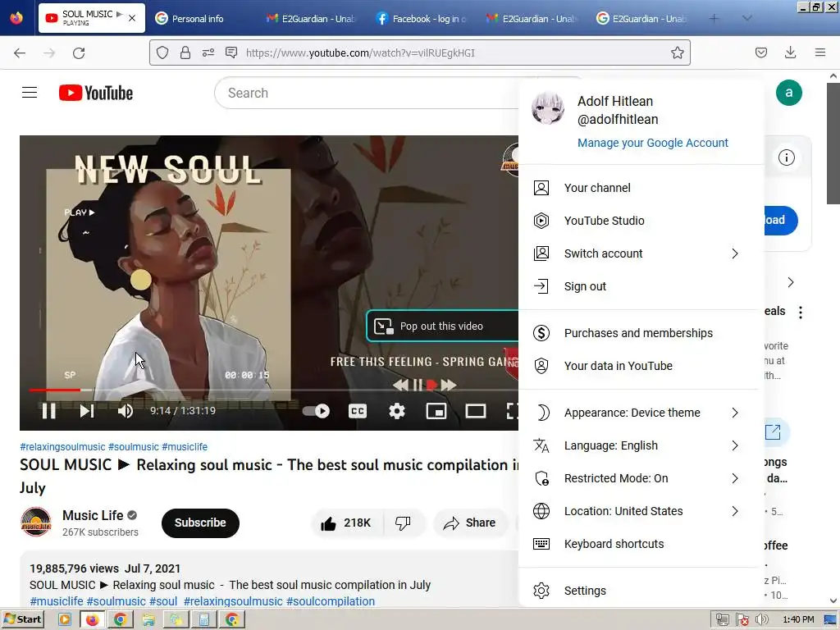Viewport: 840px width, 630px height.
Task: Open the list all tabs dropdown
Action: point(746,19)
